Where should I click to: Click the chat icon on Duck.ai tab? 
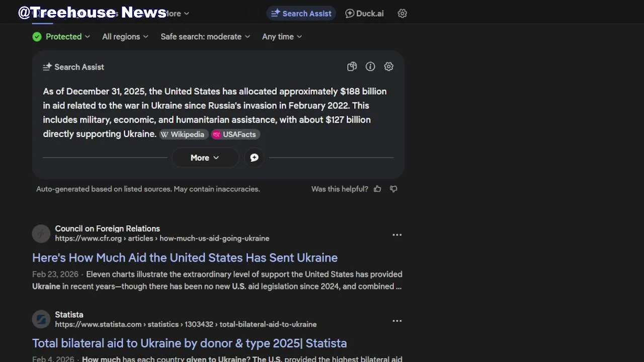[x=350, y=14]
